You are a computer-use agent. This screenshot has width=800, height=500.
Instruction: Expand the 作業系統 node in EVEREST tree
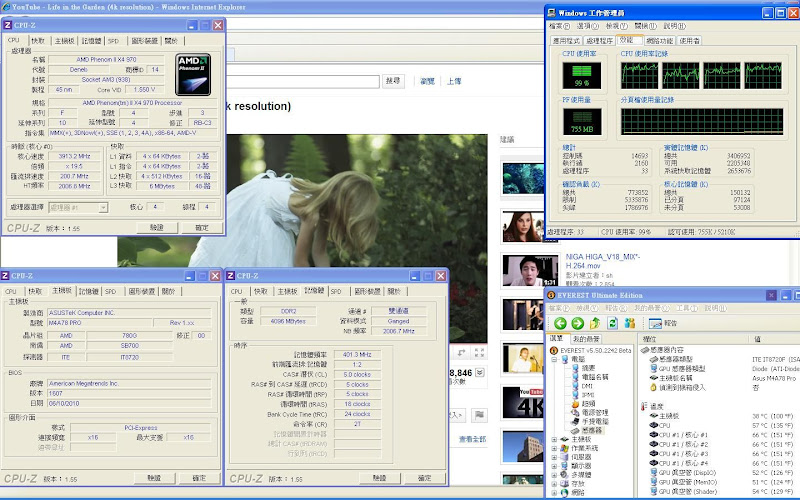(554, 448)
